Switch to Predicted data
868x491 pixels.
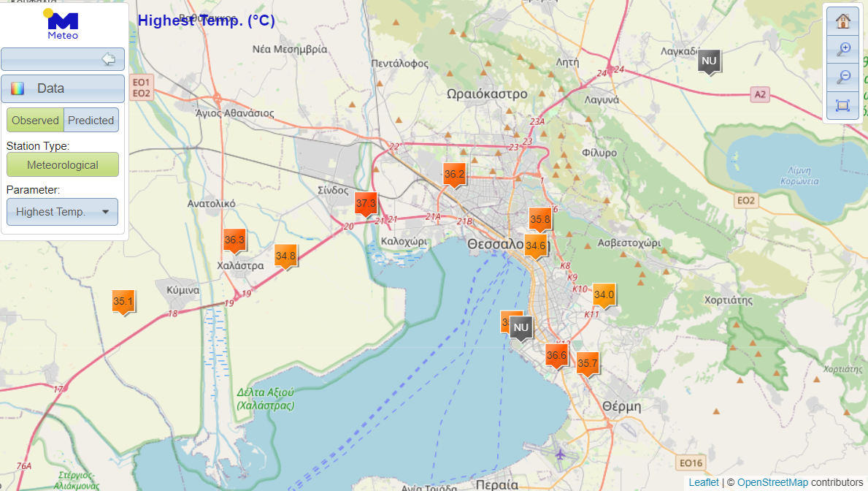point(91,121)
